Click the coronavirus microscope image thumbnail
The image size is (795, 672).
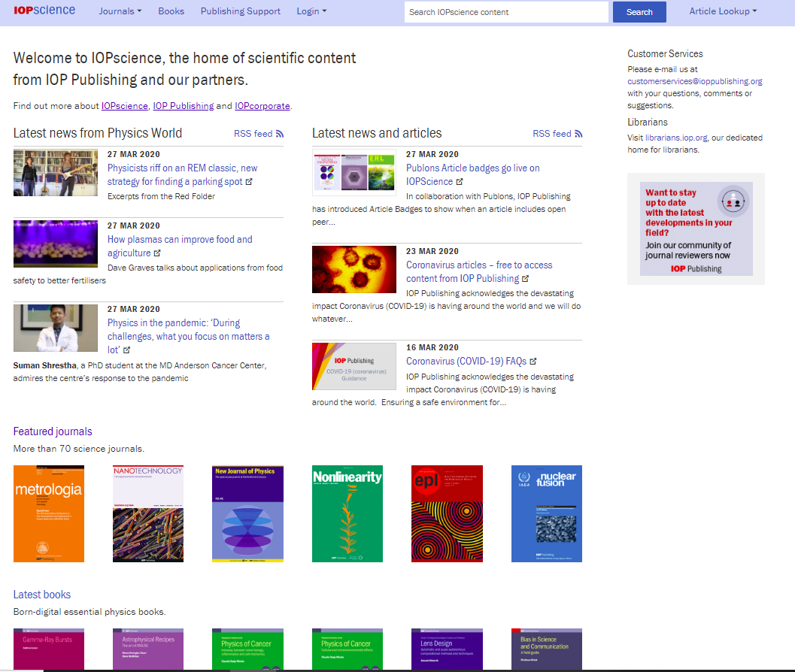pos(354,270)
